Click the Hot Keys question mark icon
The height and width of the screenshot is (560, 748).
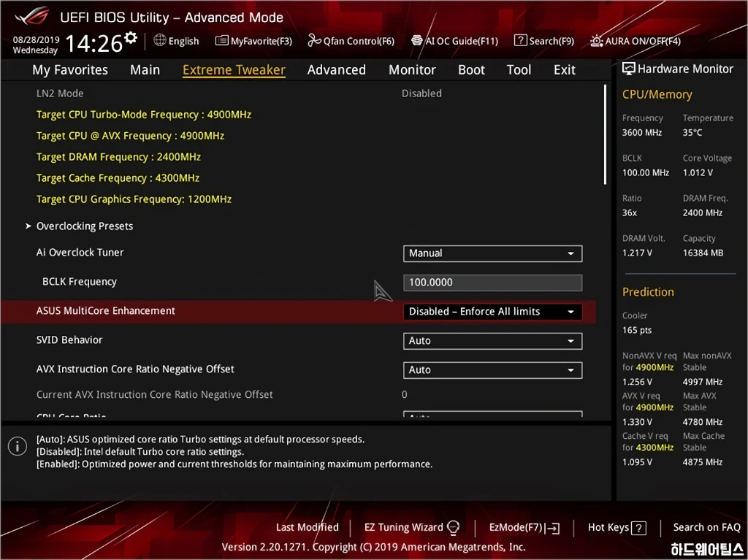pyautogui.click(x=638, y=528)
